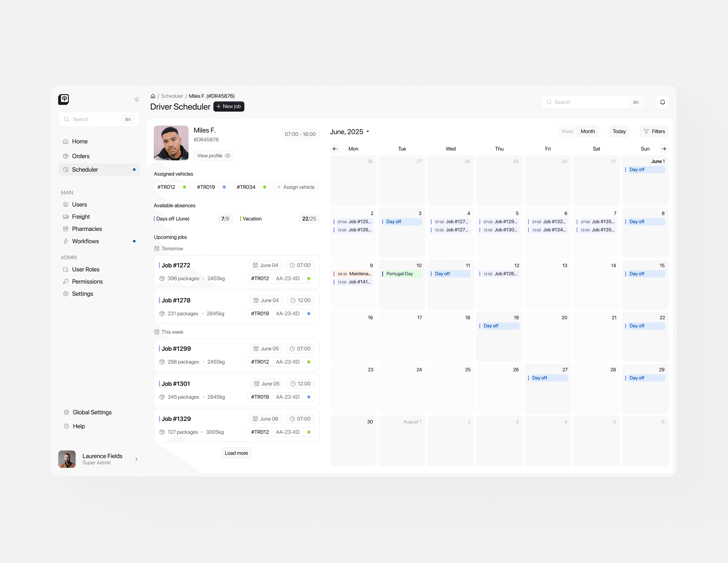Image resolution: width=728 pixels, height=563 pixels.
Task: Open Workflows from the sidebar
Action: 85,241
